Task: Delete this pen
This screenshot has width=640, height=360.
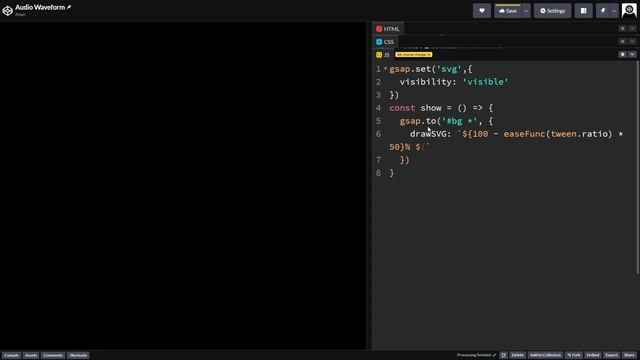Action: [518, 355]
